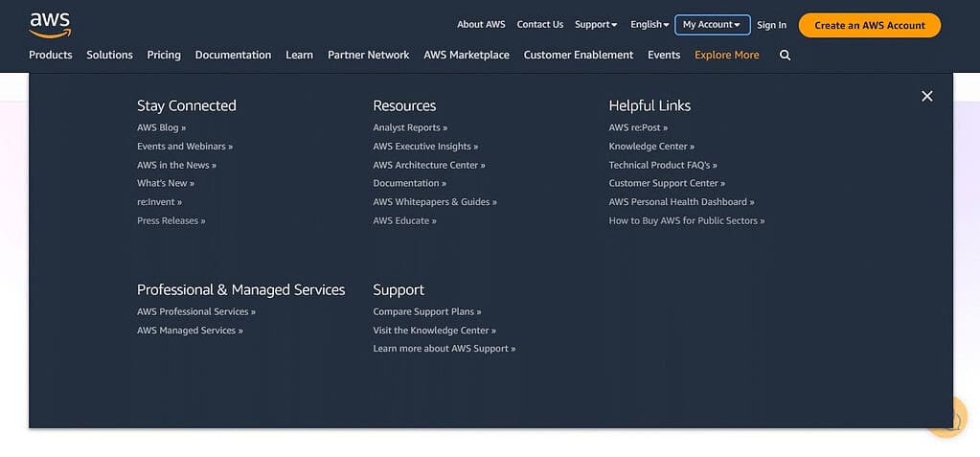980x457 pixels.
Task: Open Knowledge Center link under Helpful Links
Action: (x=651, y=147)
